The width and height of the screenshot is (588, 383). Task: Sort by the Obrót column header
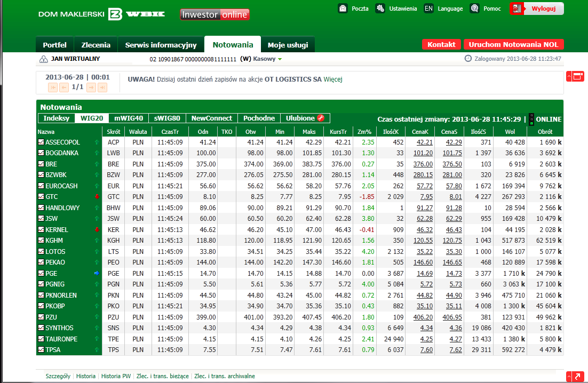pyautogui.click(x=545, y=132)
